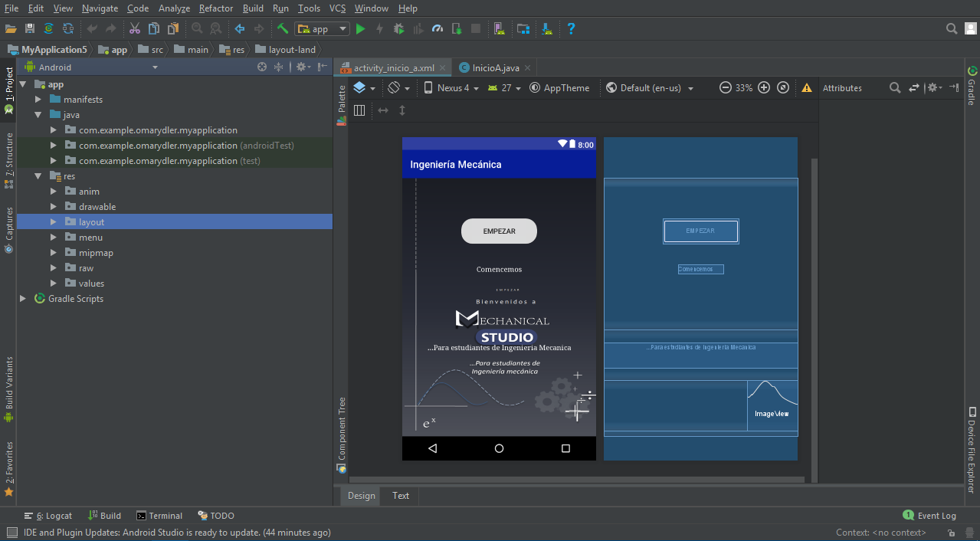Image resolution: width=980 pixels, height=541 pixels.
Task: Open the Android Profiler gauge icon
Action: click(438, 29)
